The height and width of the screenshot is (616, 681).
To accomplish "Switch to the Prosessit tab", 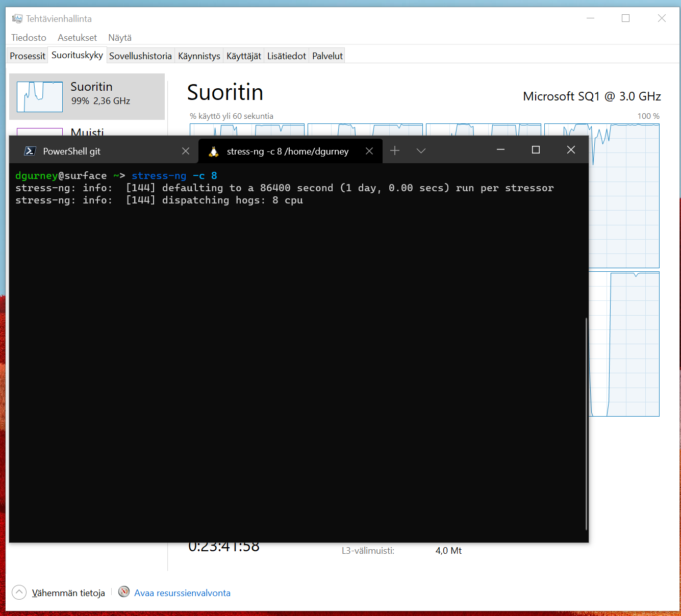I will coord(27,56).
